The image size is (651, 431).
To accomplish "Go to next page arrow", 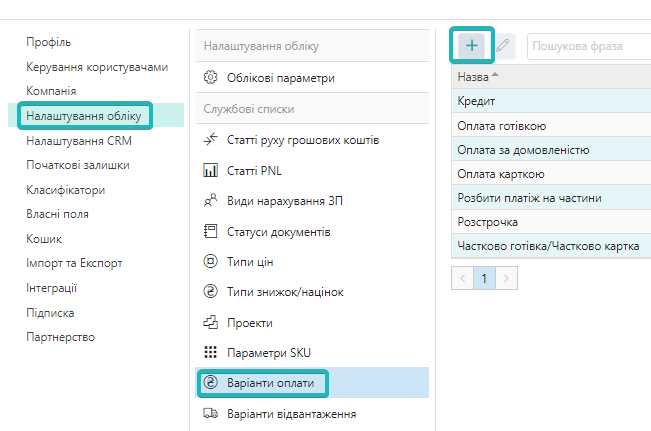I will pos(507,277).
